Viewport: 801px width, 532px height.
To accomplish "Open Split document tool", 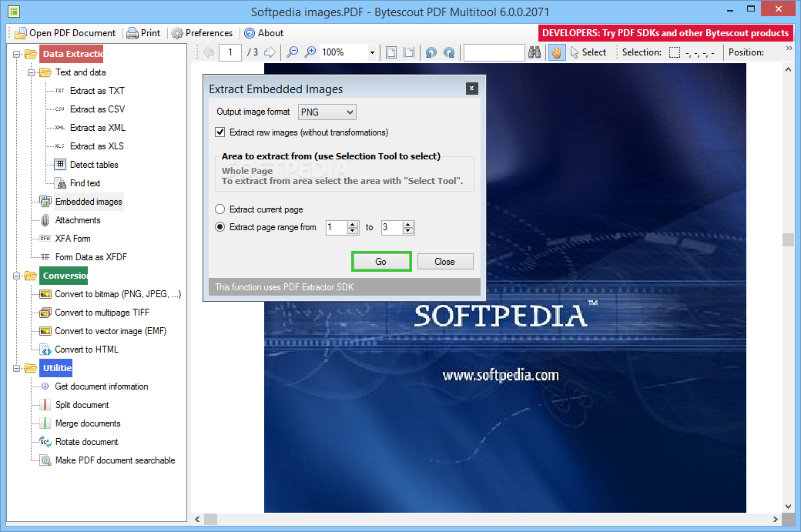I will coord(82,405).
